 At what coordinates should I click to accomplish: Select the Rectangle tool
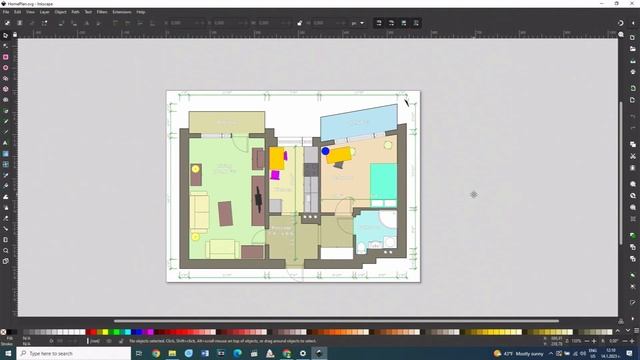coord(5,57)
